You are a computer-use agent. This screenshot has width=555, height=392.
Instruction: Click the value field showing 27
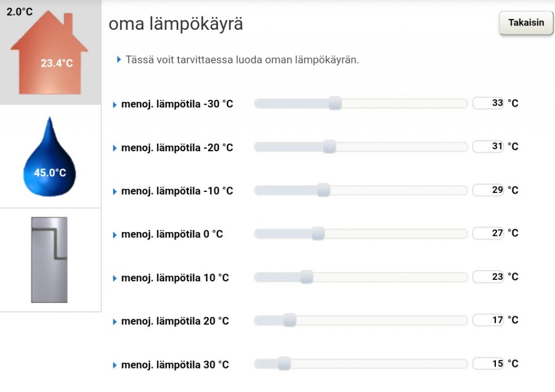click(x=488, y=233)
